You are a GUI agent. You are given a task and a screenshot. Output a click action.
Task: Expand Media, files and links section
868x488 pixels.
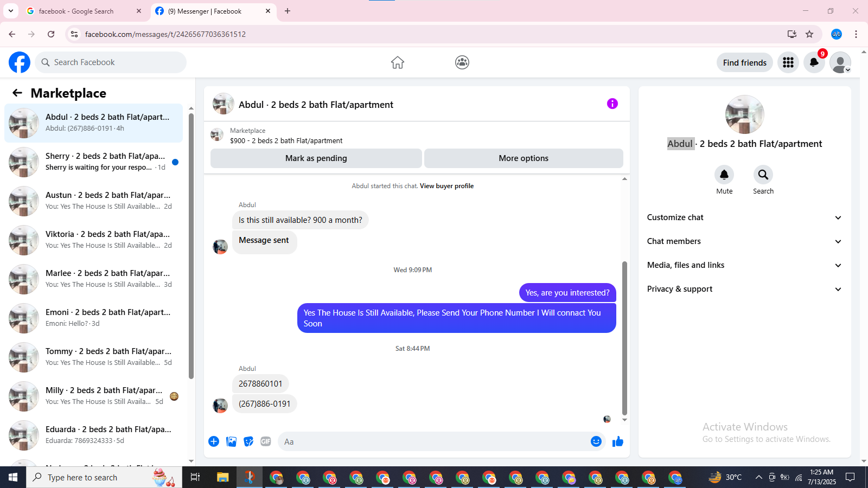(744, 265)
